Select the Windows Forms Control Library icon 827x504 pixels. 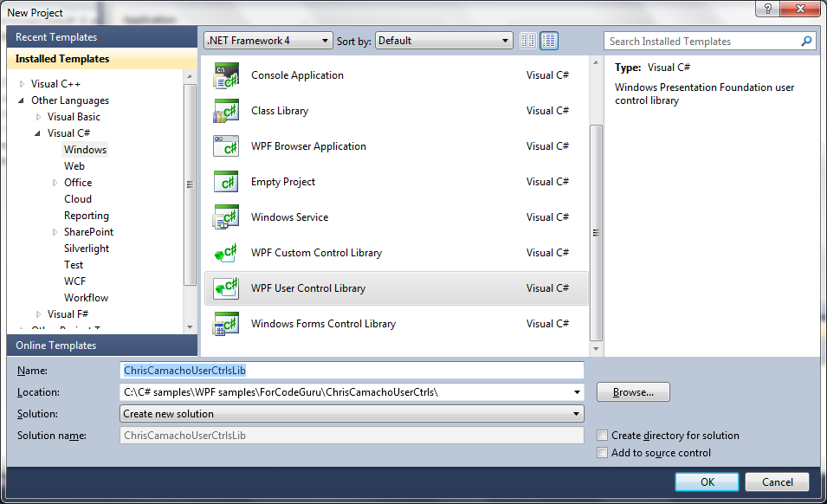coord(226,324)
